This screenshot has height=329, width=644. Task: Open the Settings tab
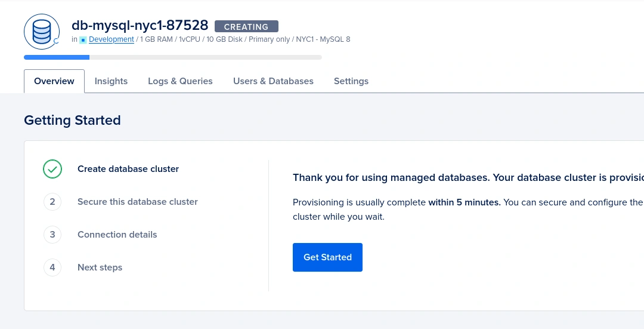coord(351,81)
